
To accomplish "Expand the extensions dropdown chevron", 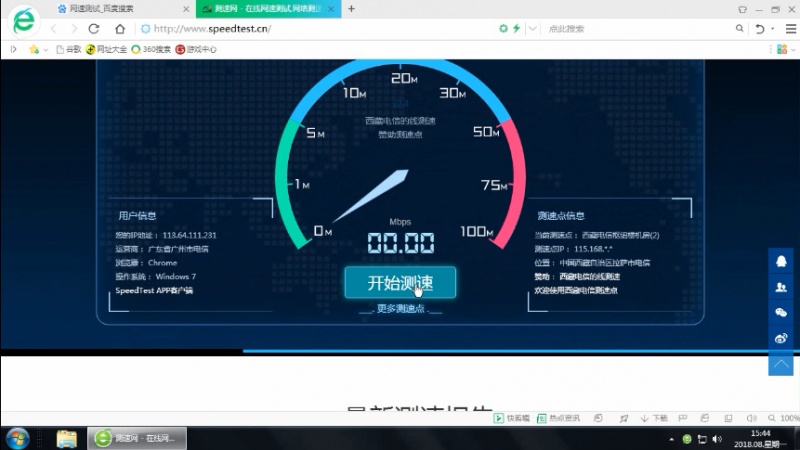I will coord(793,50).
